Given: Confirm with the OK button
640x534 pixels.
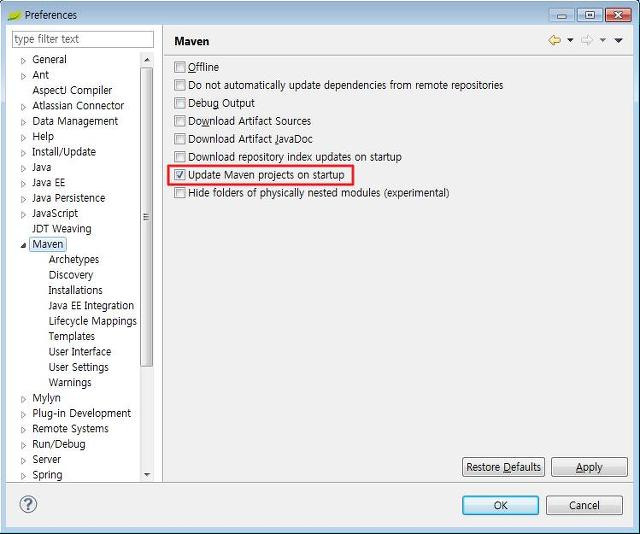Looking at the screenshot, I should point(500,505).
